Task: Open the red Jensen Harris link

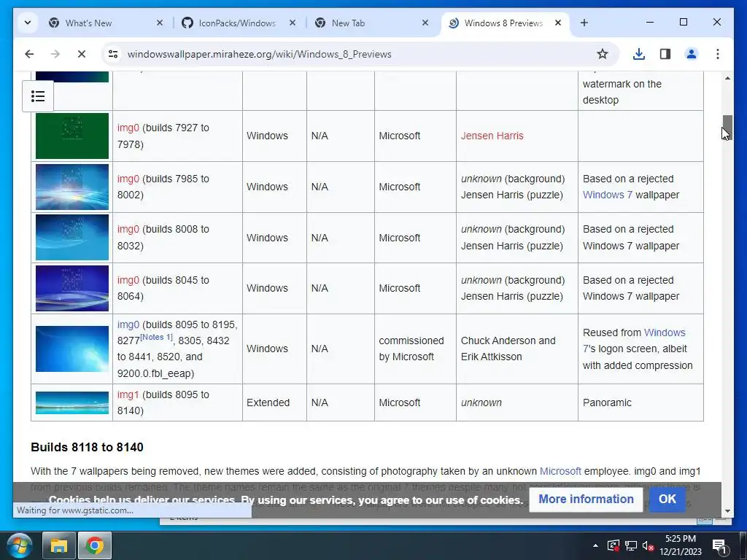Action: (492, 136)
